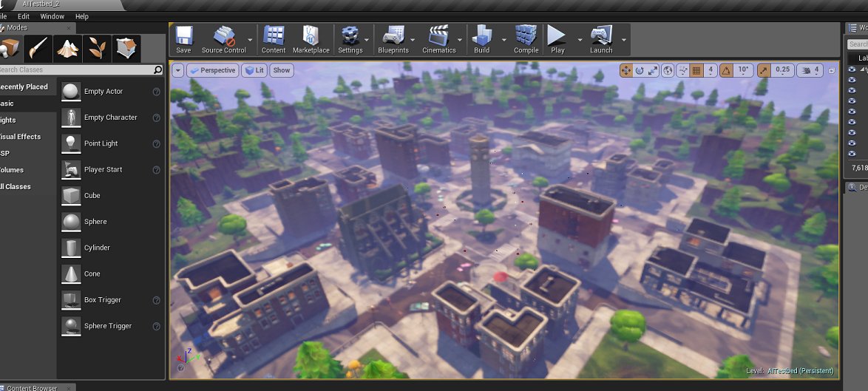The width and height of the screenshot is (868, 391).
Task: Expand the Source Control dropdown arrow
Action: pyautogui.click(x=250, y=40)
